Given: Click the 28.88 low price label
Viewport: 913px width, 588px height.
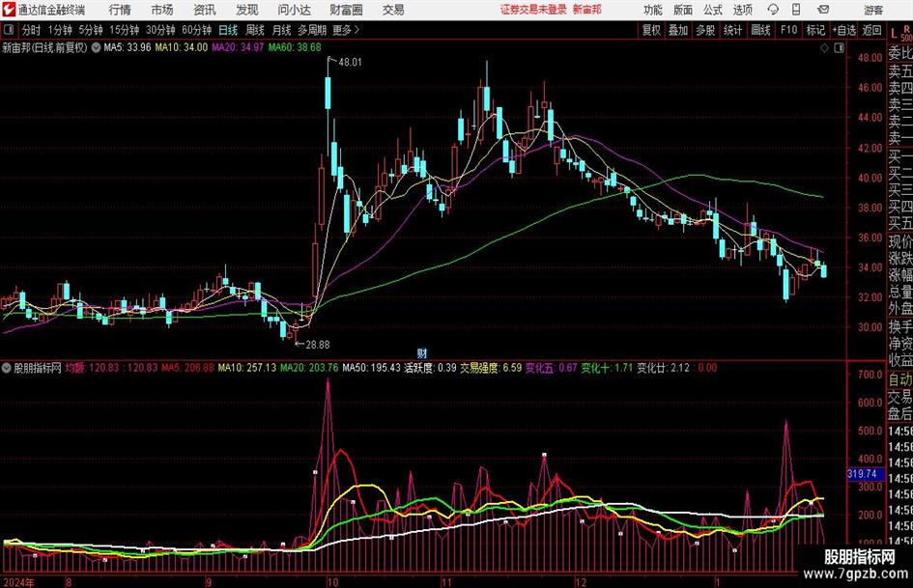Looking at the screenshot, I should [317, 345].
